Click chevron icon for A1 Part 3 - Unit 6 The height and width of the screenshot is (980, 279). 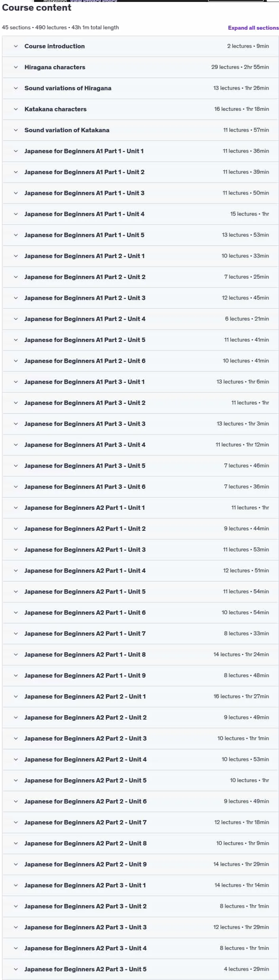pyautogui.click(x=16, y=487)
